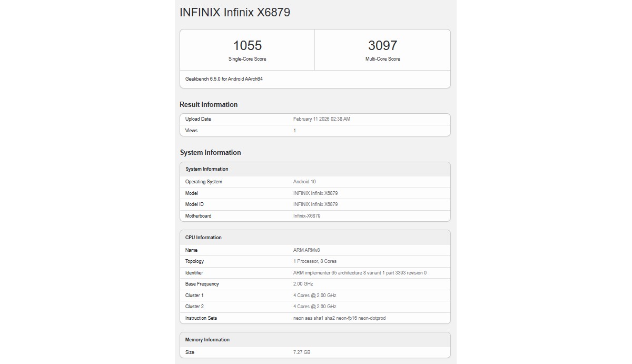The width and height of the screenshot is (632, 364).
Task: Select the Views count value
Action: pyautogui.click(x=294, y=130)
